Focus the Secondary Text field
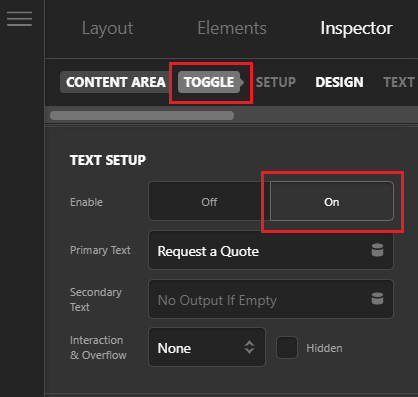This screenshot has height=397, width=418. 271,299
